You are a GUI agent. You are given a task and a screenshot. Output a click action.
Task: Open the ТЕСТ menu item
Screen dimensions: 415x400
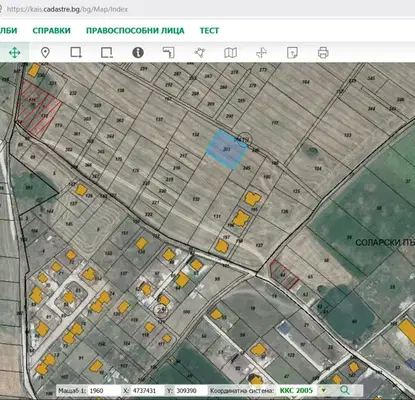pyautogui.click(x=209, y=31)
